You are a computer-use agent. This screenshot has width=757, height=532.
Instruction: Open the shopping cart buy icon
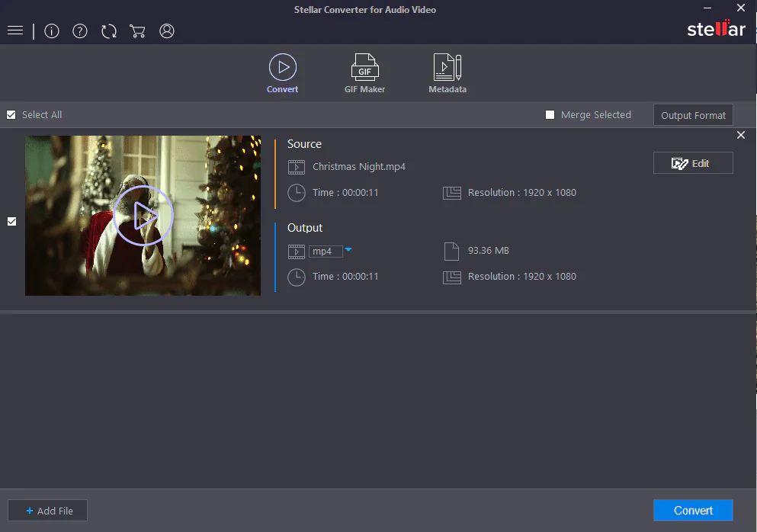tap(138, 31)
